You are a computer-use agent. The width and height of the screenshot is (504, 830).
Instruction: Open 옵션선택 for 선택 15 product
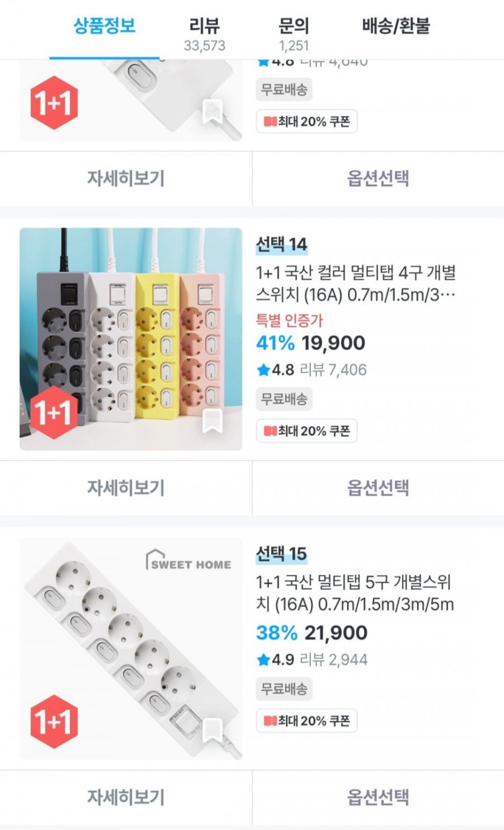[378, 797]
